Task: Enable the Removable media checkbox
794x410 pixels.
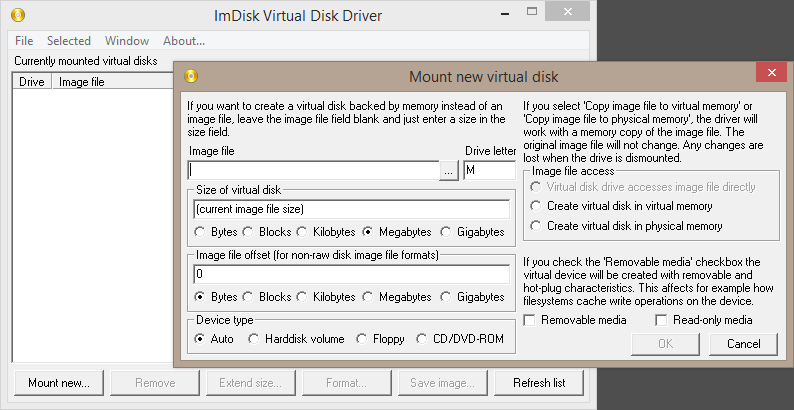Action: pos(529,320)
